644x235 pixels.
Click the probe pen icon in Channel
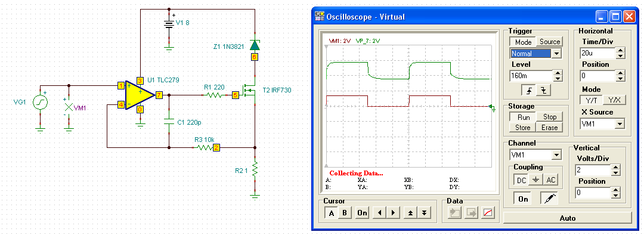549,199
